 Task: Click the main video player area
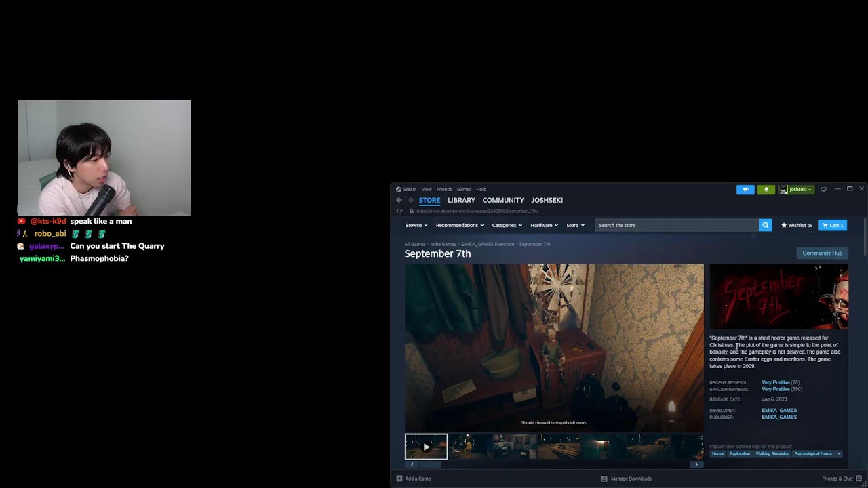click(554, 348)
